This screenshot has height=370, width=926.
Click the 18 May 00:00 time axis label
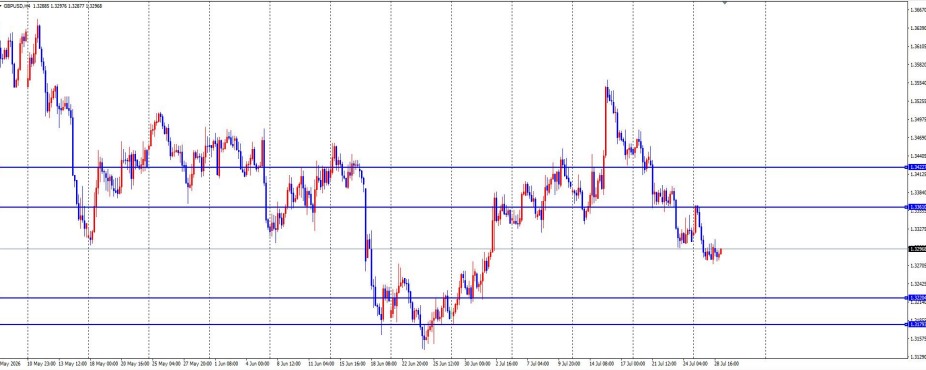(105, 364)
